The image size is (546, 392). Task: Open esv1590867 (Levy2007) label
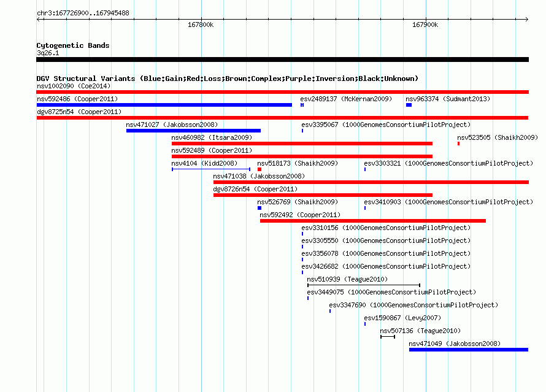click(402, 318)
